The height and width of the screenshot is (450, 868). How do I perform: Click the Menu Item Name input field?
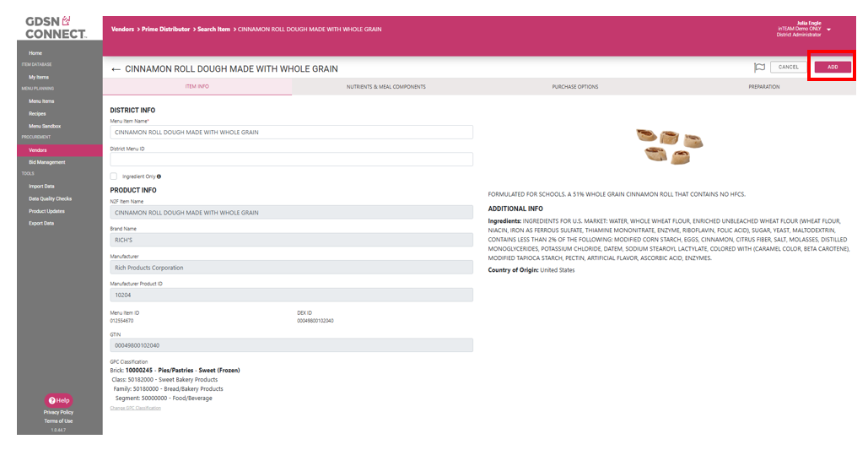291,133
